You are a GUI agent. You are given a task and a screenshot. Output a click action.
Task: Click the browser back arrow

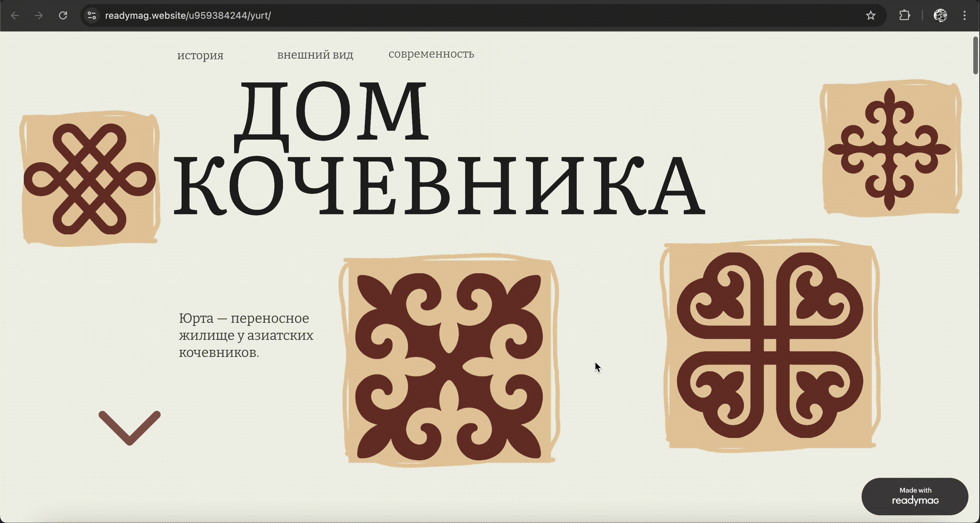[15, 16]
